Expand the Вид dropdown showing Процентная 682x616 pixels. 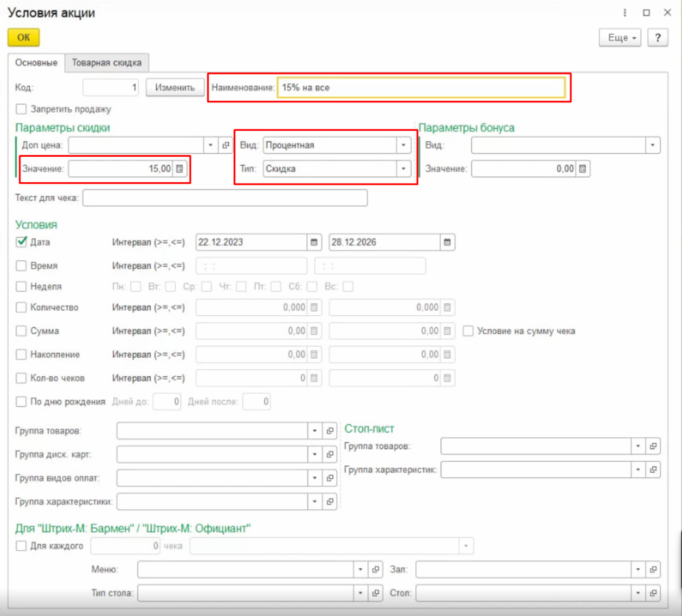(x=404, y=145)
